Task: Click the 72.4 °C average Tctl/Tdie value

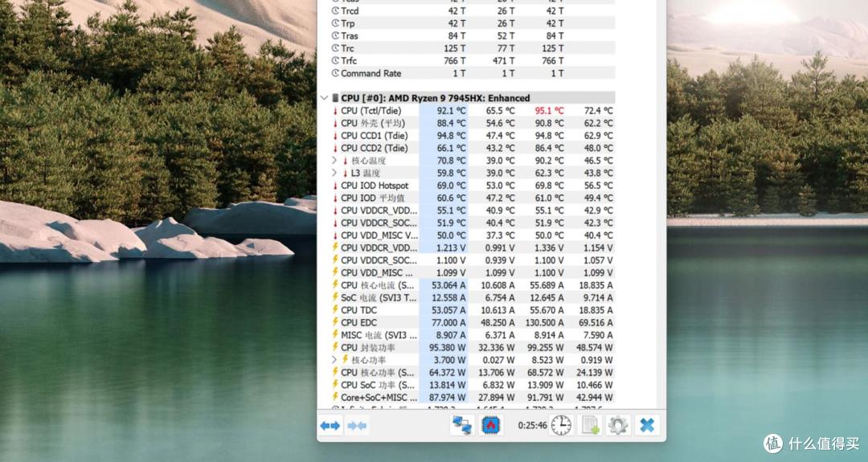Action: [599, 111]
